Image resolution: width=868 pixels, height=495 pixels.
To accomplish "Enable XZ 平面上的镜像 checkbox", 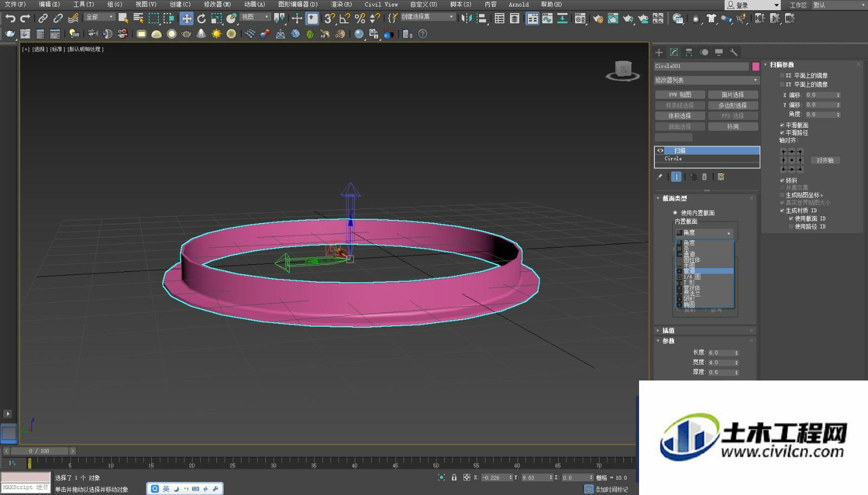I will pos(782,75).
